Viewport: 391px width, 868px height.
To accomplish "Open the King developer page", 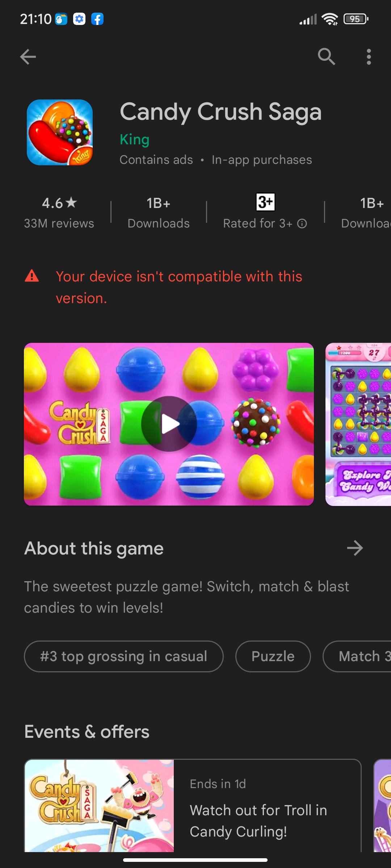I will (135, 140).
